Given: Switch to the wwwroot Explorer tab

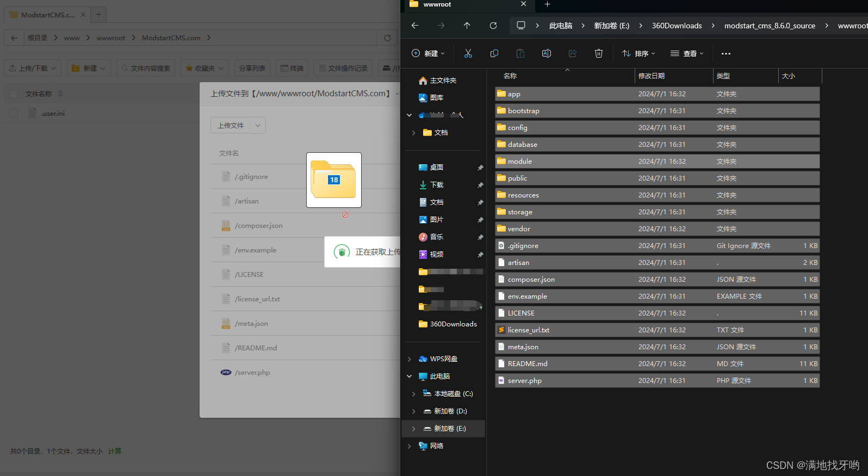Looking at the screenshot, I should click(468, 5).
